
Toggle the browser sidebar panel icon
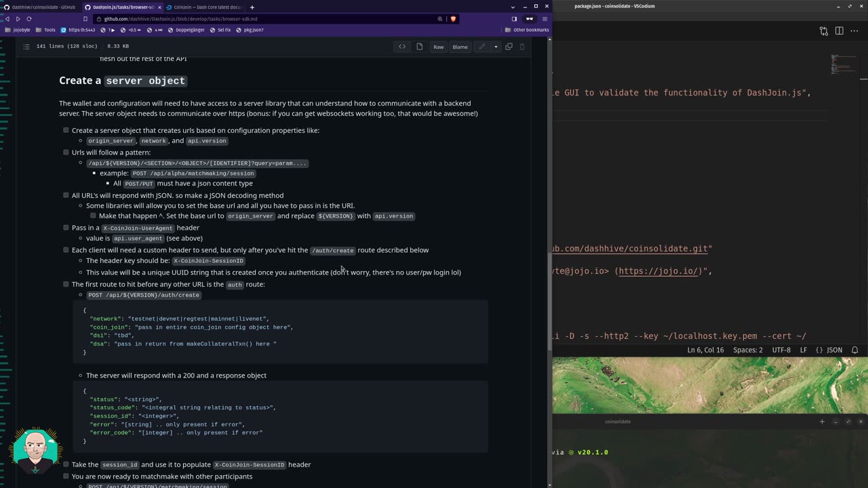(514, 19)
